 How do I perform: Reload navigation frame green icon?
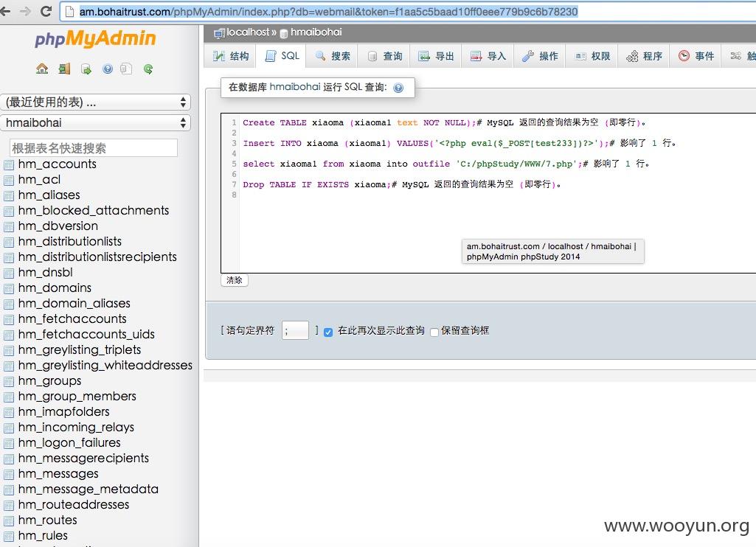click(x=148, y=69)
